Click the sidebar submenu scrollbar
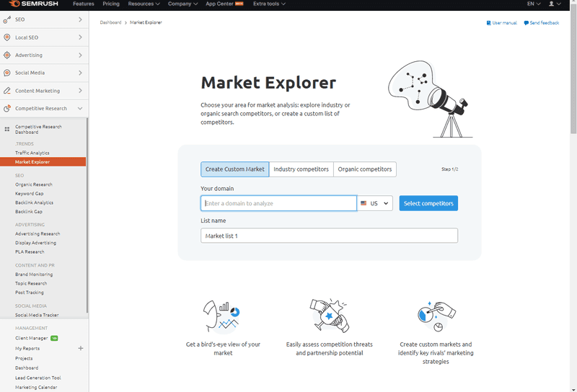This screenshot has width=577, height=392. pos(87,215)
